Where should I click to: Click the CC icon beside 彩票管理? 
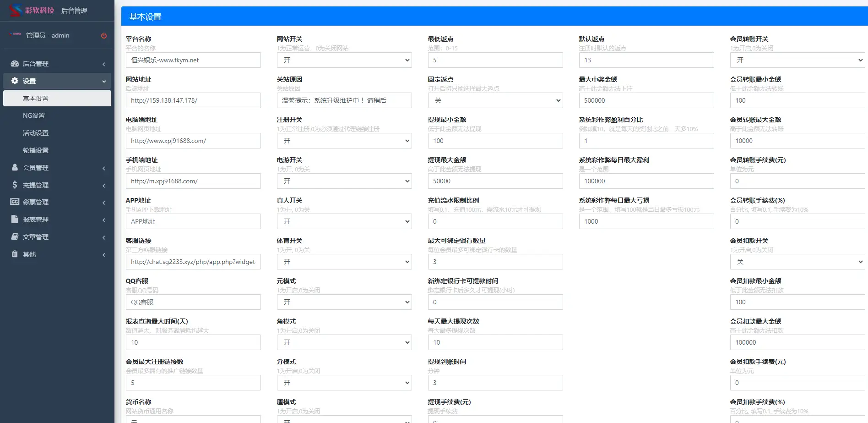click(15, 202)
